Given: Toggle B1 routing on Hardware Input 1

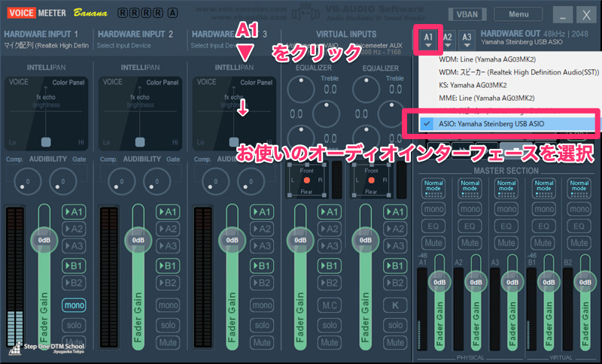Looking at the screenshot, I should click(74, 265).
